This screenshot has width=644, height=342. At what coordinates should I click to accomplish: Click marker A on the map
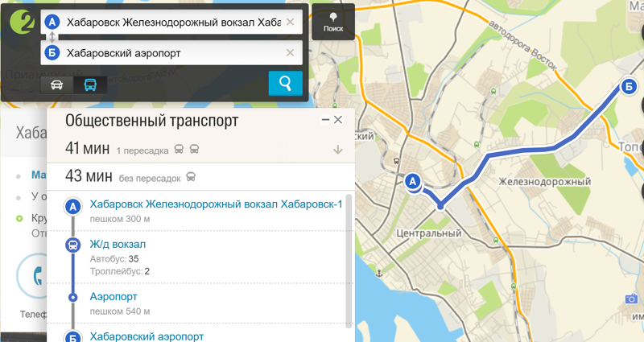(414, 183)
